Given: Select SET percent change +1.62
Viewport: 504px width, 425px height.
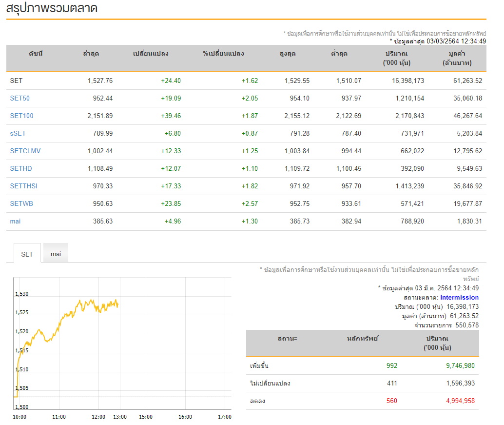Looking at the screenshot, I should [x=250, y=81].
